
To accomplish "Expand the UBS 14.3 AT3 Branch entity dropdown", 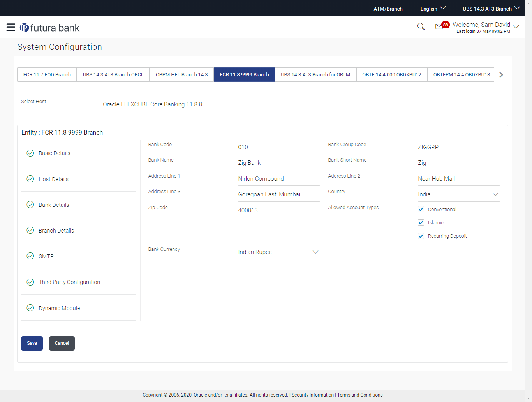I will pos(491,9).
